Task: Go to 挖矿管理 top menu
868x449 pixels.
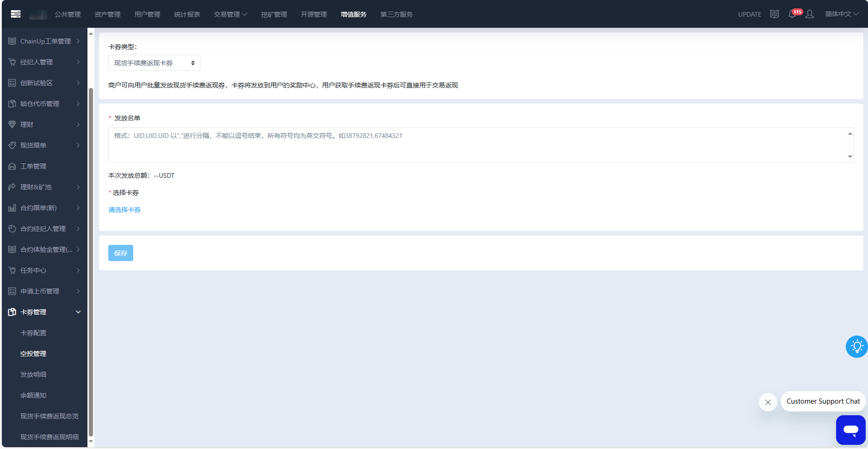Action: [274, 14]
